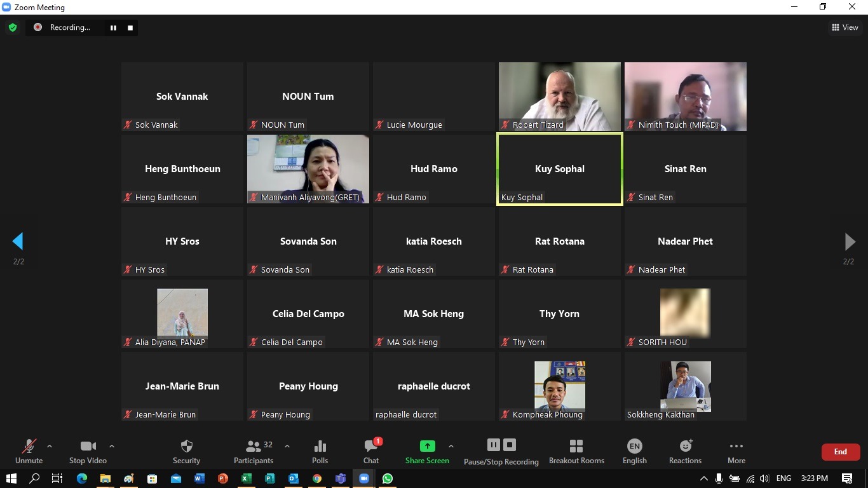Click the green encryption shield icon
This screenshot has width=868, height=488.
(x=12, y=27)
